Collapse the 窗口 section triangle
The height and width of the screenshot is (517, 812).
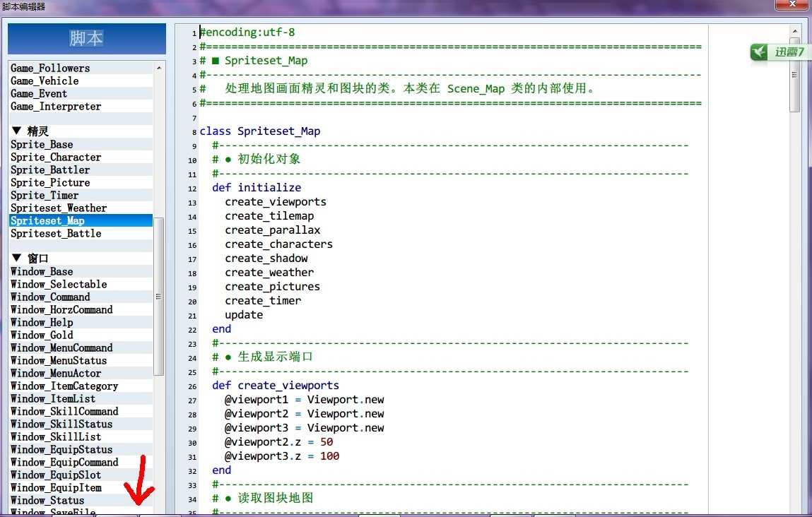click(x=16, y=258)
